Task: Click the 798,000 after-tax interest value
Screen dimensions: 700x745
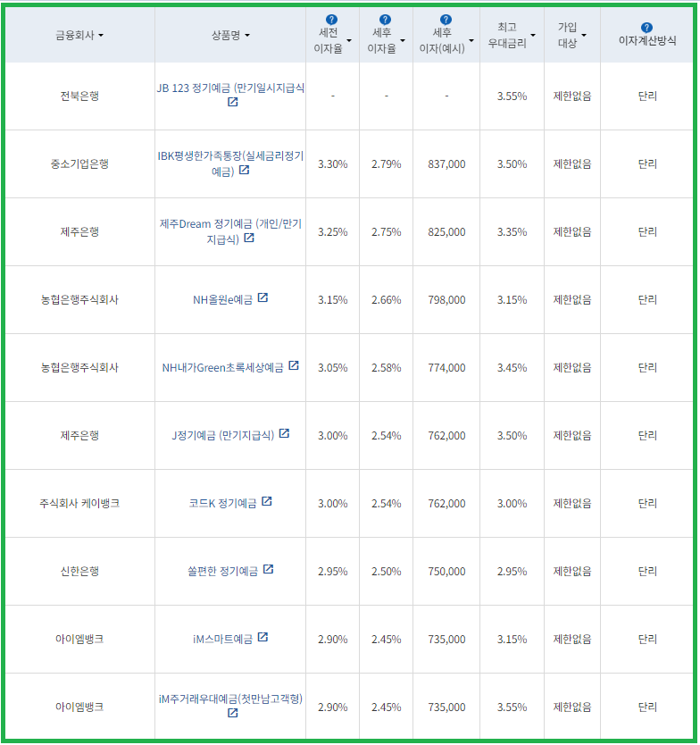Action: 446,300
